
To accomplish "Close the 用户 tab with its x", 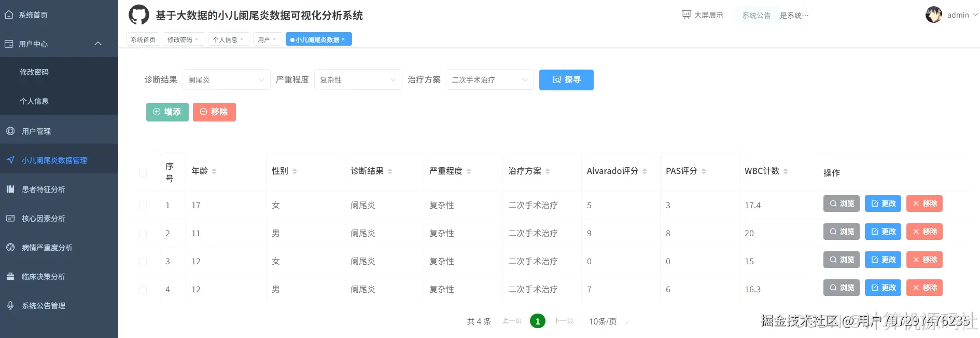I will click(274, 39).
